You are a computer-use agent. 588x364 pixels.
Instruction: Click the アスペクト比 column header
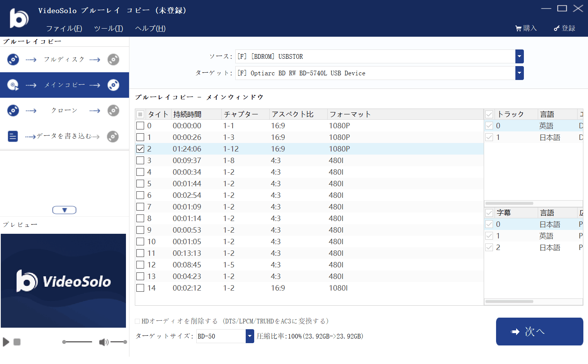[x=298, y=114]
